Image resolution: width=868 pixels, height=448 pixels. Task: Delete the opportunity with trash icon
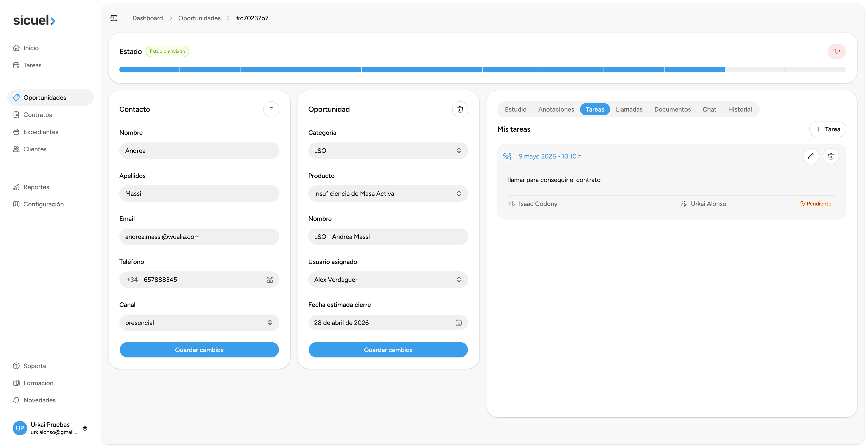[460, 109]
